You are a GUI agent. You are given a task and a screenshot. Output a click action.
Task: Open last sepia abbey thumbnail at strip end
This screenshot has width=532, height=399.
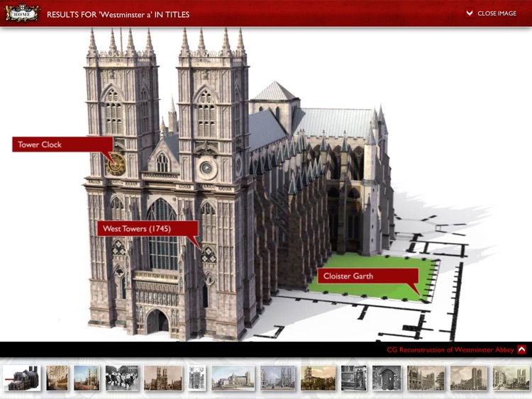click(x=511, y=378)
